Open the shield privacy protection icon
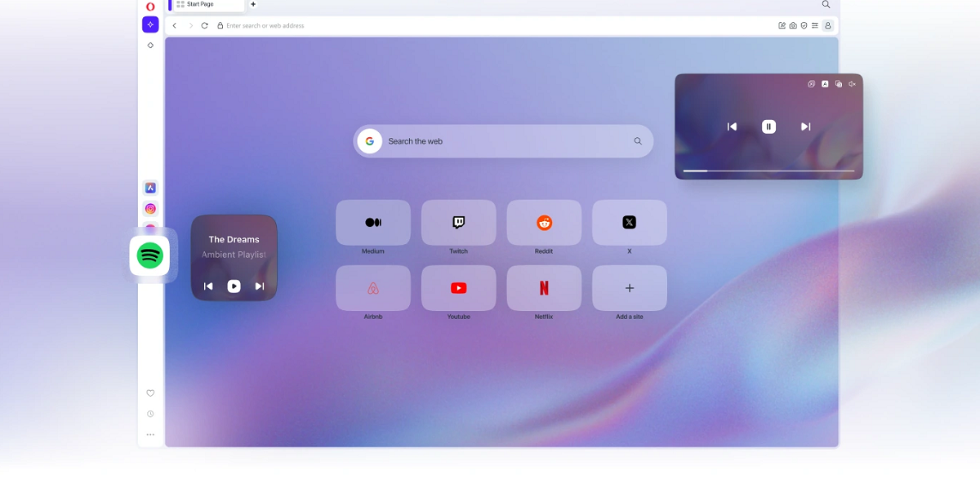Image resolution: width=980 pixels, height=479 pixels. click(804, 26)
